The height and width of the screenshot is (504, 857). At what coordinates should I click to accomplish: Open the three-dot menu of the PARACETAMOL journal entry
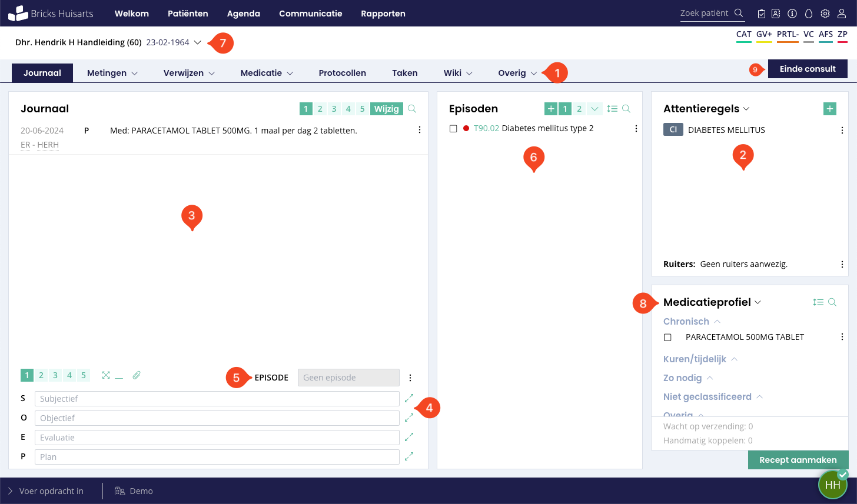(420, 131)
